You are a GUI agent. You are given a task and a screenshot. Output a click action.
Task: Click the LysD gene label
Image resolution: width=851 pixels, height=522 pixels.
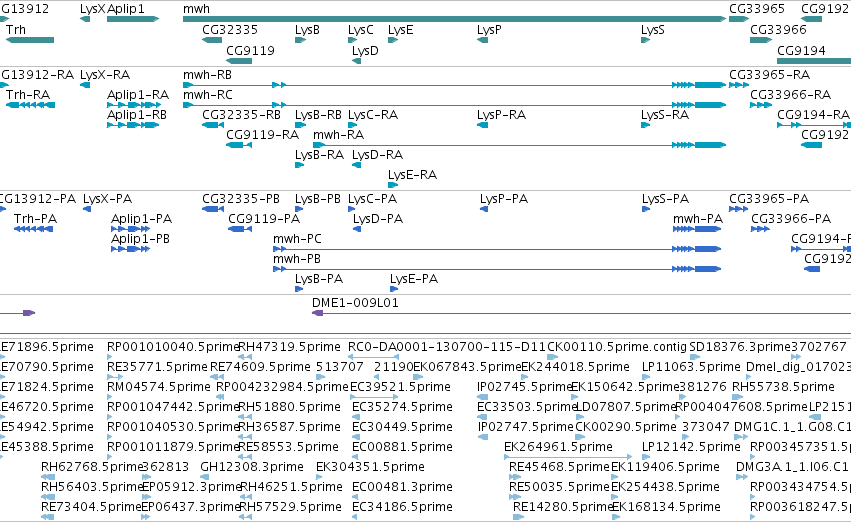(x=365, y=50)
